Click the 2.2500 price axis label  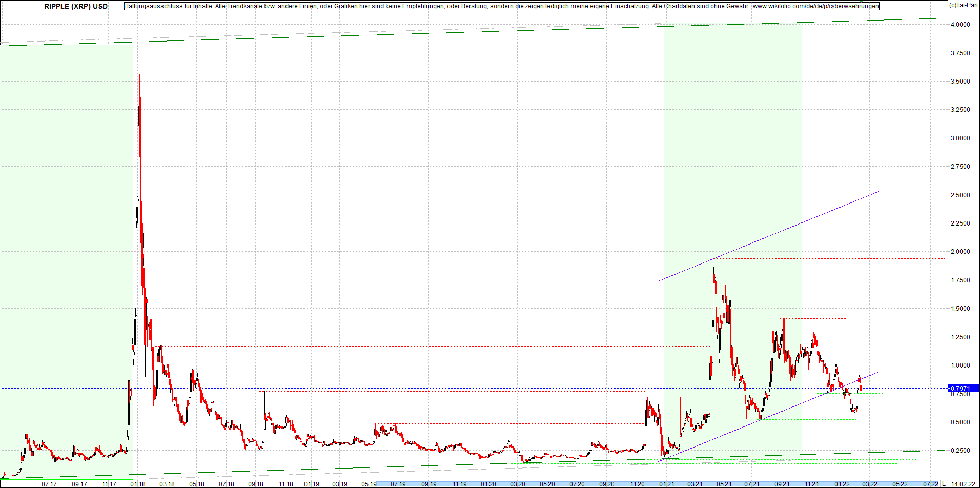click(x=961, y=223)
